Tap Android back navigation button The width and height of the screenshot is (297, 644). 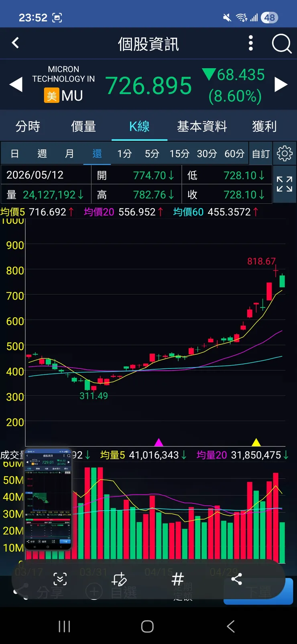[231, 626]
